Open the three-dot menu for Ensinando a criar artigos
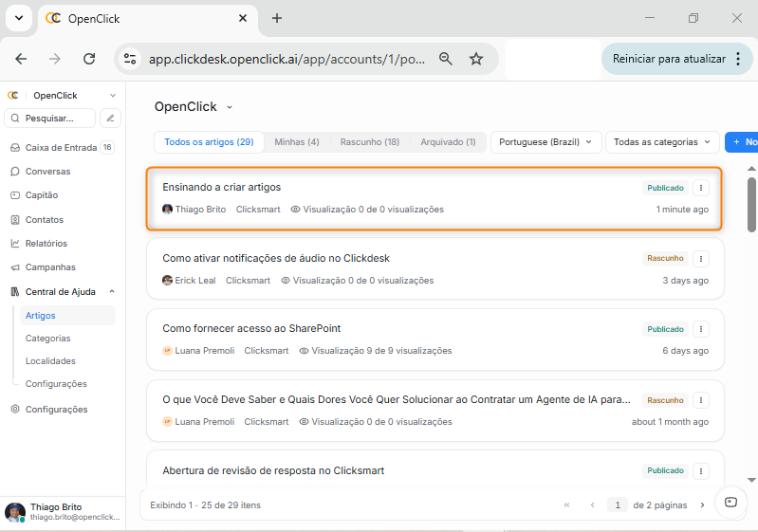Image resolution: width=758 pixels, height=532 pixels. coord(701,188)
